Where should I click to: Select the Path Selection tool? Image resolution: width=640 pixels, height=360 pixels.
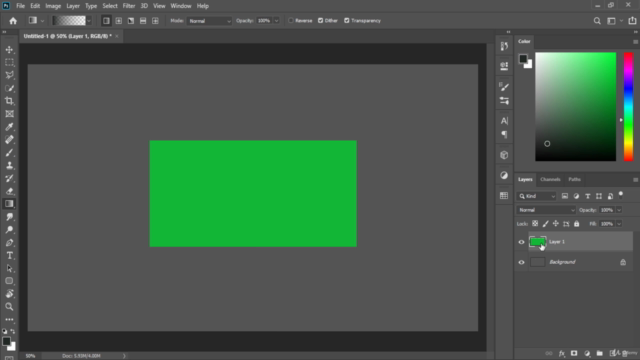(9, 269)
